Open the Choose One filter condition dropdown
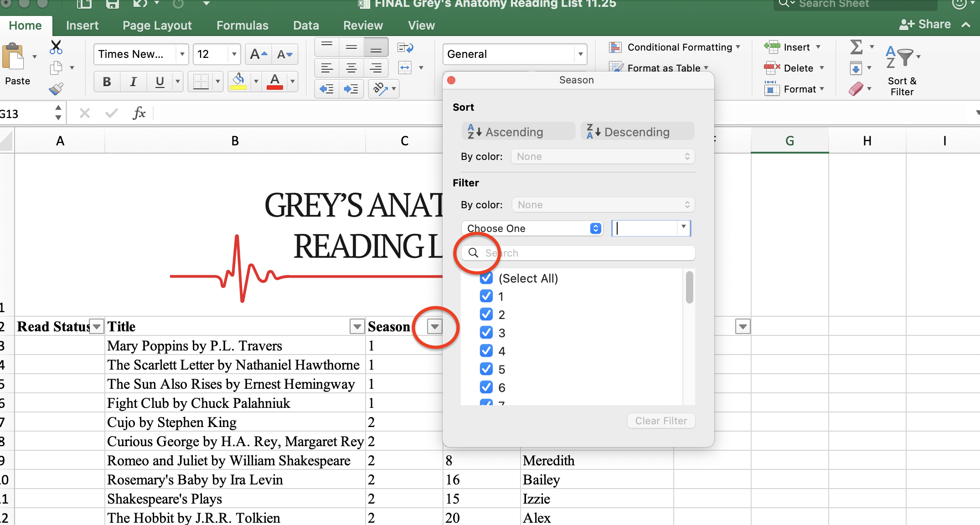This screenshot has width=980, height=525. click(532, 228)
